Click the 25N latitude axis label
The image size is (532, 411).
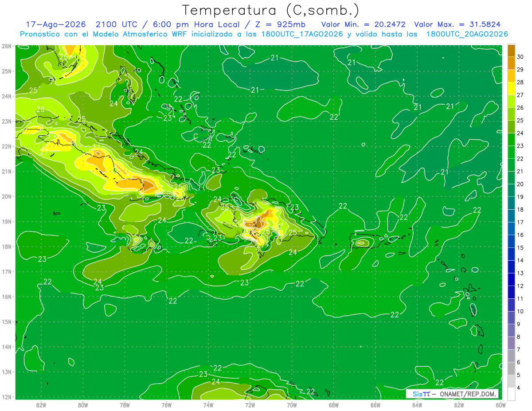(x=6, y=71)
